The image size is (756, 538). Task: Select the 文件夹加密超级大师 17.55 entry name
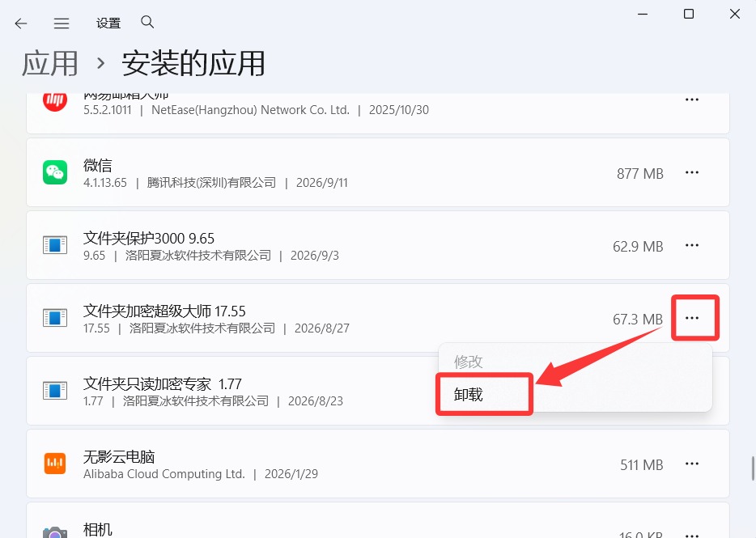coord(164,311)
